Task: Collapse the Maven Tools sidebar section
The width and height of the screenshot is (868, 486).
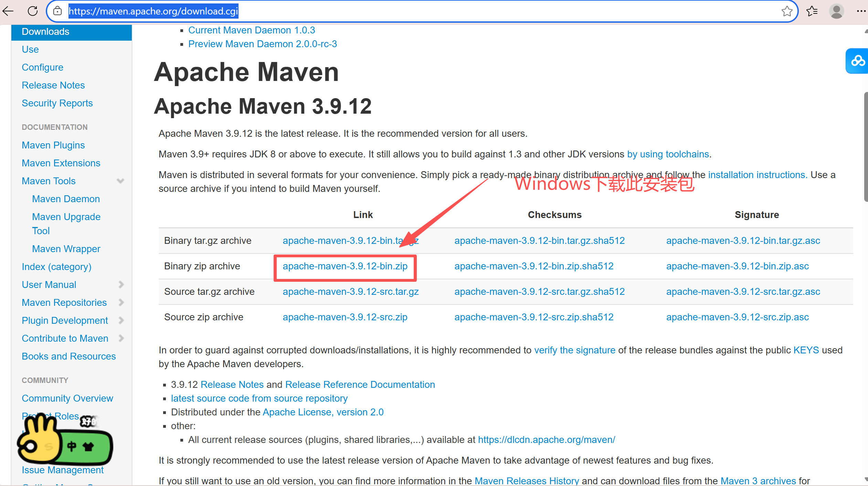Action: click(120, 181)
